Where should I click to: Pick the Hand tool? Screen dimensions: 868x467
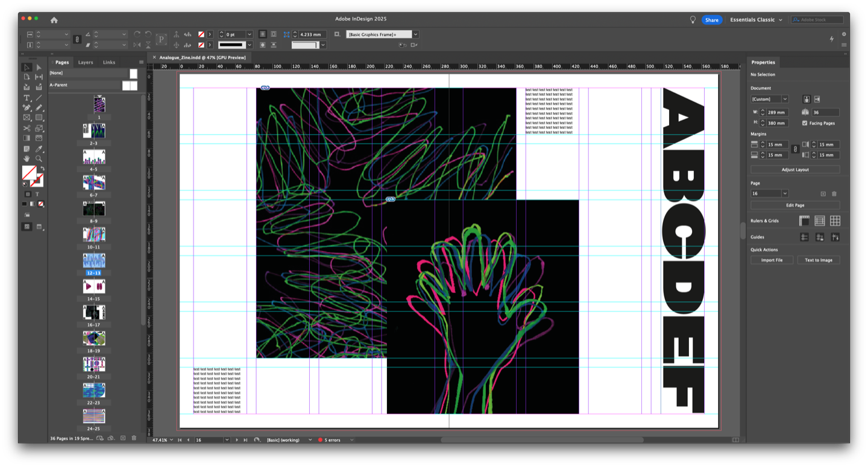(x=27, y=159)
